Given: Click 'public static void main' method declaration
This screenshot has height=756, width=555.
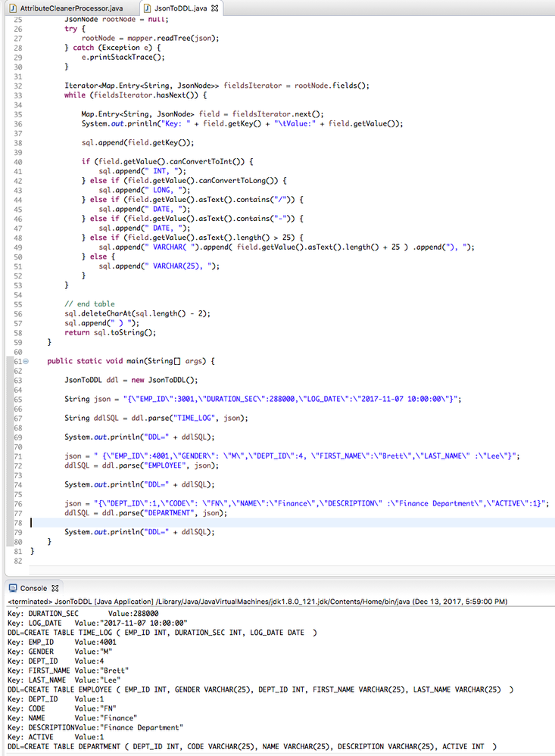Looking at the screenshot, I should click(x=131, y=361).
